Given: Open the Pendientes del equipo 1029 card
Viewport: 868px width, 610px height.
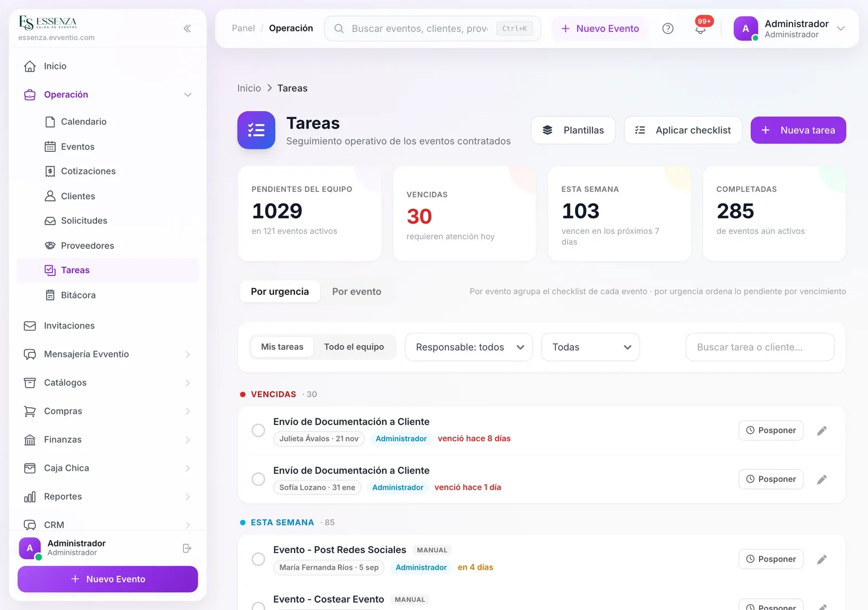Looking at the screenshot, I should pyautogui.click(x=309, y=214).
